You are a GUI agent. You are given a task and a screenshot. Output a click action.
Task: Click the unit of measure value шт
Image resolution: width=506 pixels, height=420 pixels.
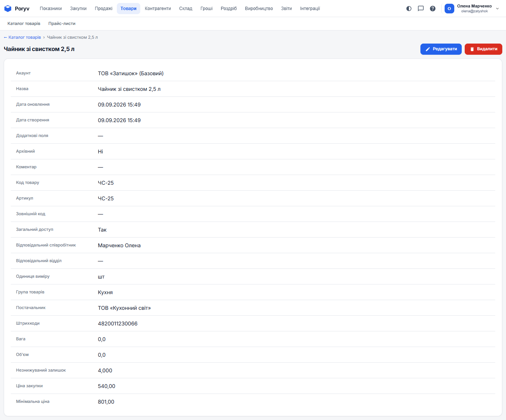[x=101, y=277]
